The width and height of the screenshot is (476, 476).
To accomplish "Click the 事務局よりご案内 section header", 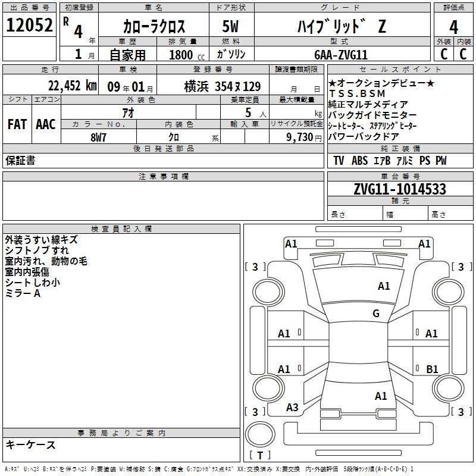I will (x=121, y=433).
